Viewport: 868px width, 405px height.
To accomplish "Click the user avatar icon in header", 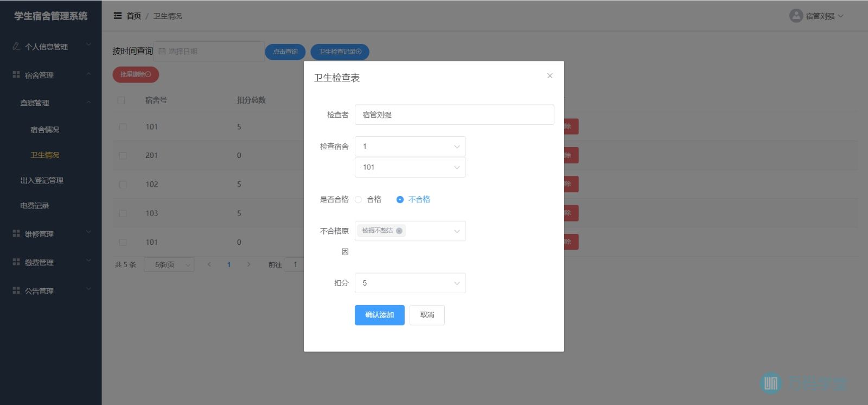I will (x=796, y=16).
